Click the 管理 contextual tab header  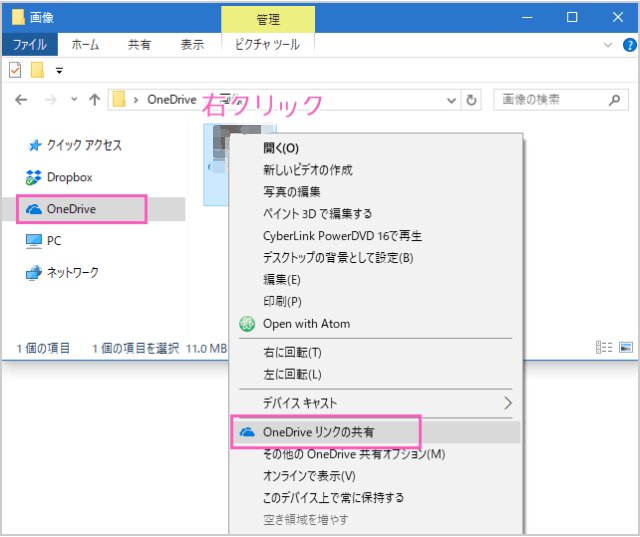tap(268, 20)
